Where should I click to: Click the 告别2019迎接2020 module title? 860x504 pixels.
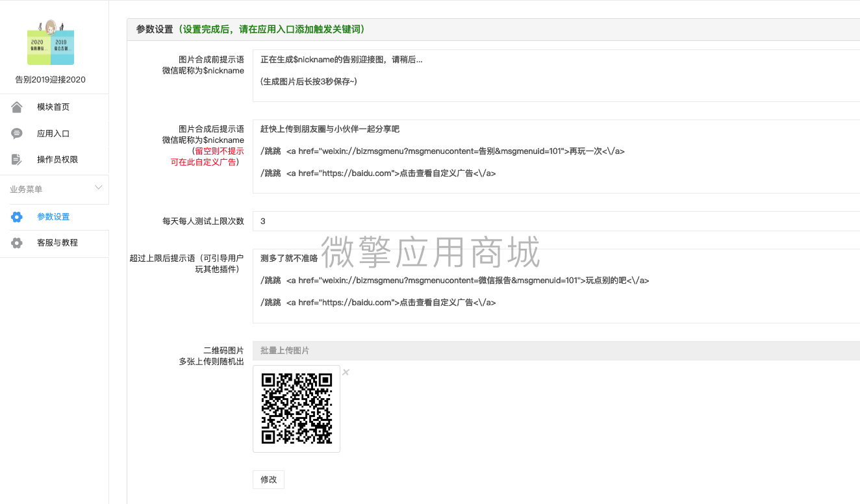pyautogui.click(x=51, y=80)
